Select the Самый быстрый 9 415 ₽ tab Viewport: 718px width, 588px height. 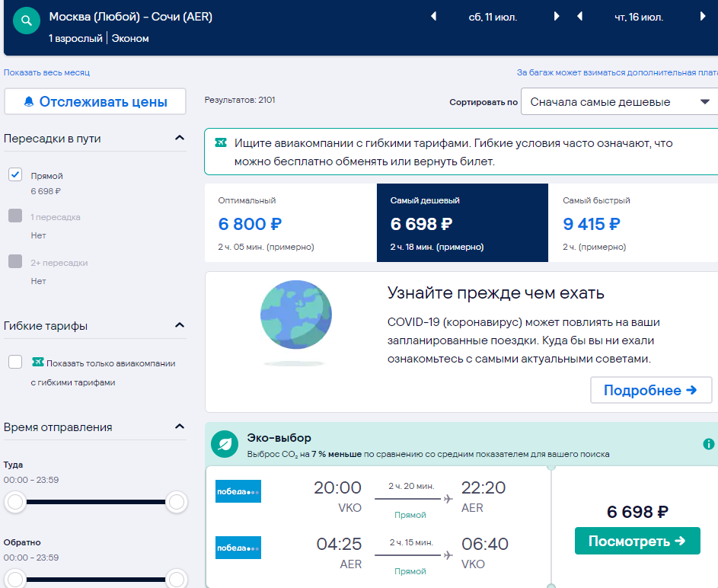[x=633, y=223]
